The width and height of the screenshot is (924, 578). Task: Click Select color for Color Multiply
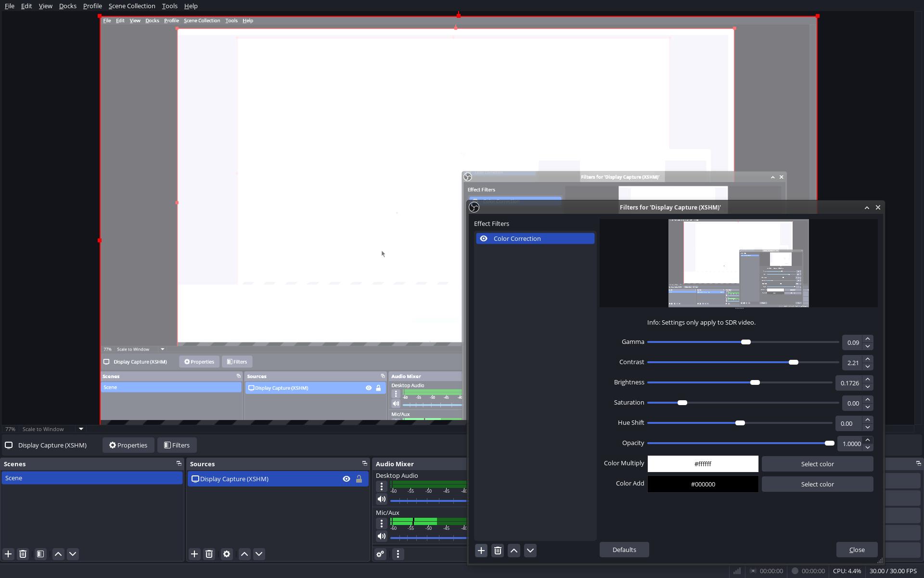(x=817, y=464)
